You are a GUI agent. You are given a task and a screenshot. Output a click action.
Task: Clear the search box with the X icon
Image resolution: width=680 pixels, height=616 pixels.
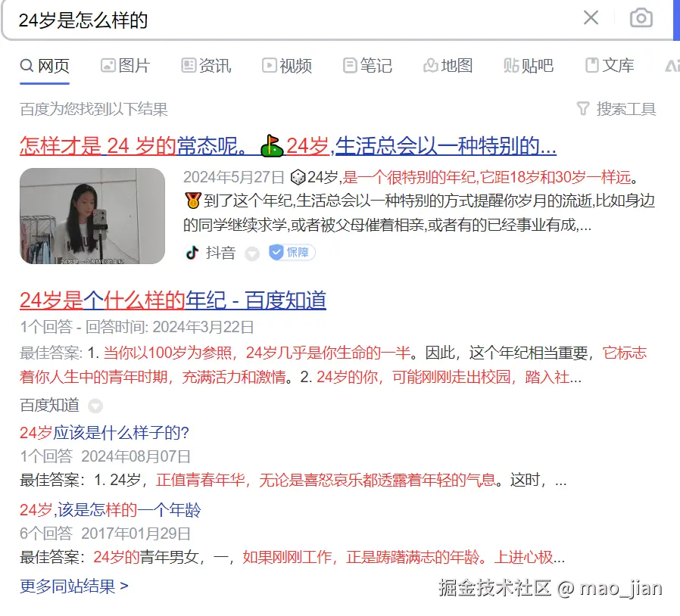pos(591,18)
